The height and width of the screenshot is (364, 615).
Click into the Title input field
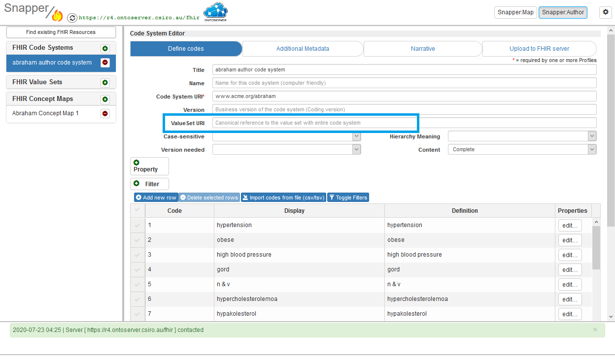point(404,69)
